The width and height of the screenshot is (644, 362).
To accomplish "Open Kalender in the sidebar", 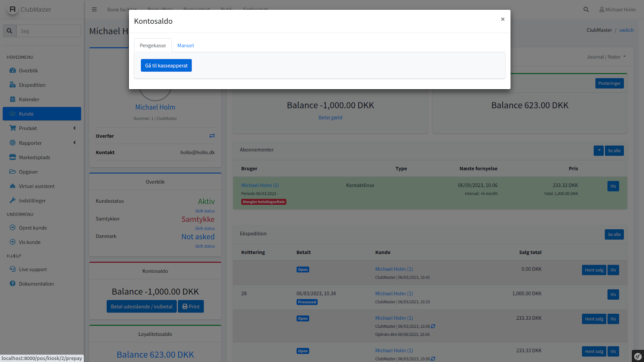I will pyautogui.click(x=29, y=99).
